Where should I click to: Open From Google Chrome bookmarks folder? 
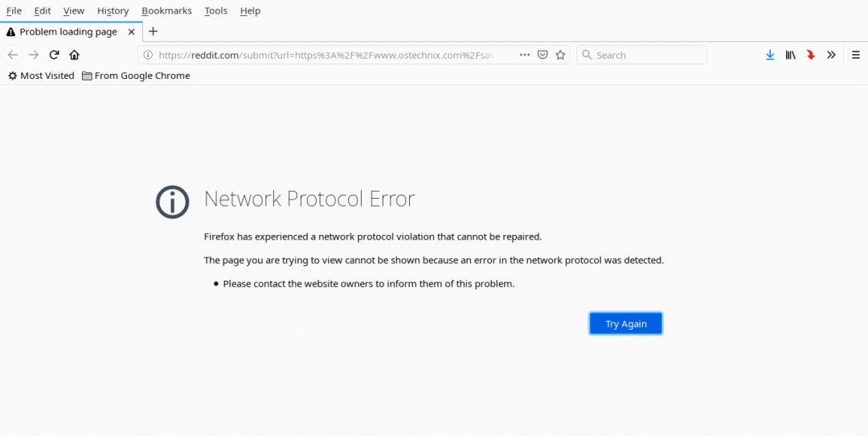point(136,76)
